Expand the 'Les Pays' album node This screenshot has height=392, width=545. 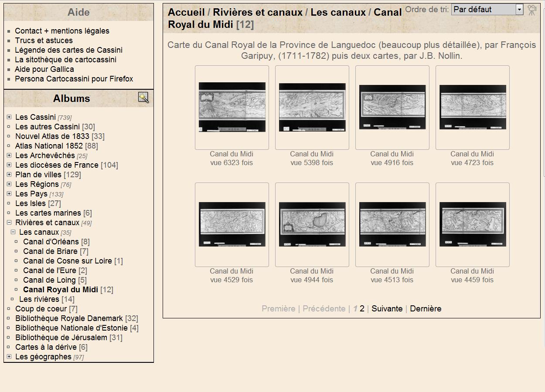(9, 193)
